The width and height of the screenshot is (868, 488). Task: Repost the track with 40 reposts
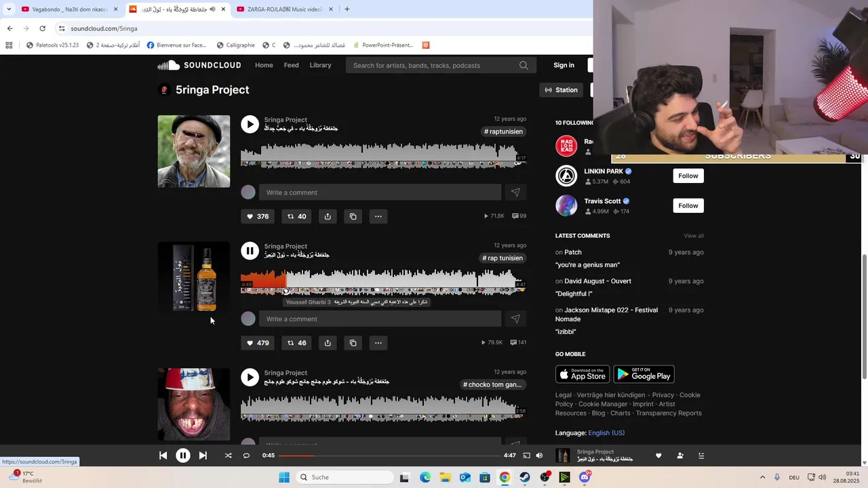(x=296, y=216)
